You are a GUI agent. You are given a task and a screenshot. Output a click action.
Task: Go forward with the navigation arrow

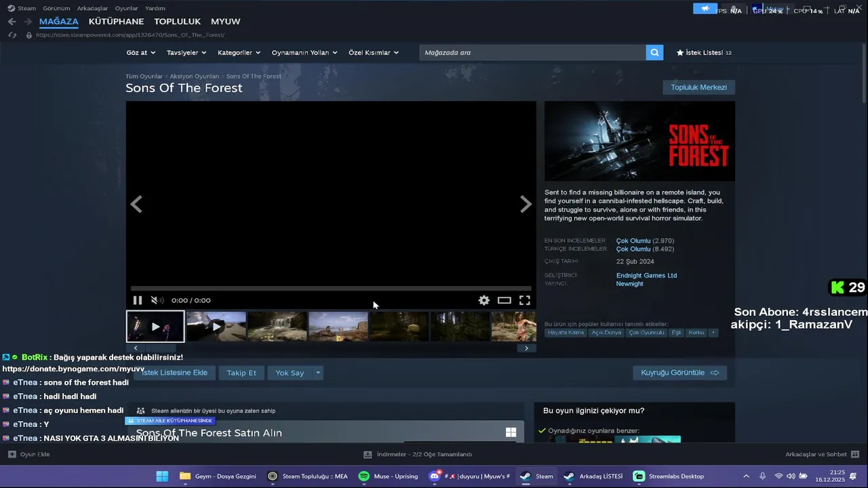click(x=28, y=22)
